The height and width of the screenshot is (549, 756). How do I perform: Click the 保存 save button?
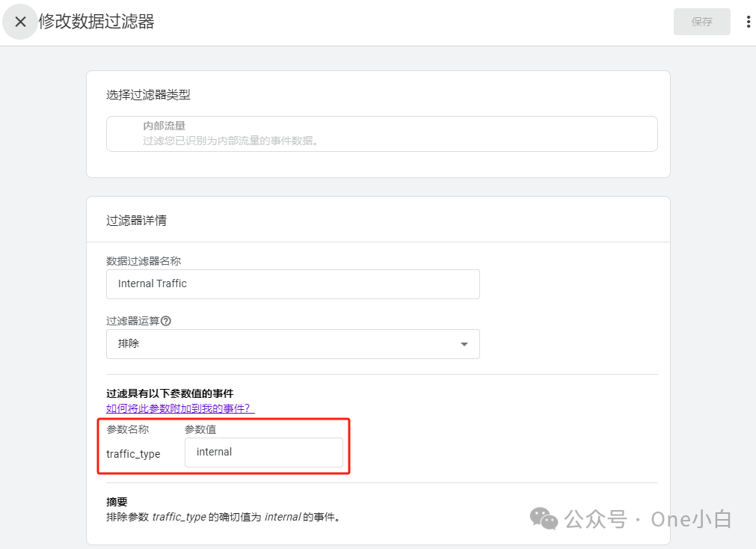pyautogui.click(x=701, y=22)
